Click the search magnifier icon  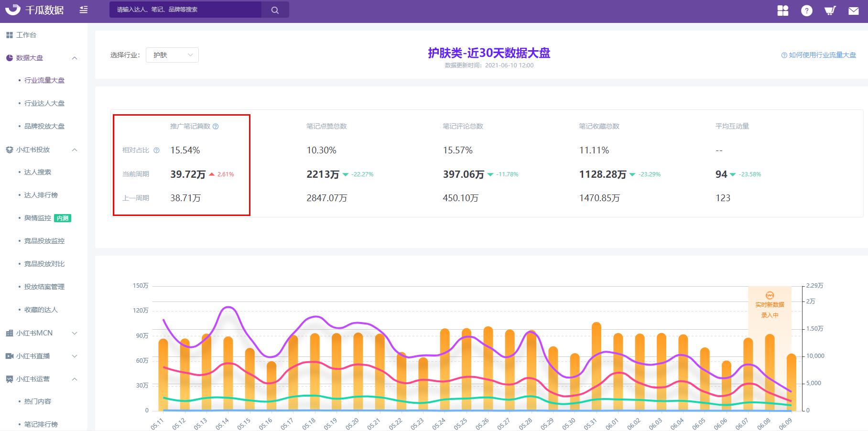coord(275,10)
